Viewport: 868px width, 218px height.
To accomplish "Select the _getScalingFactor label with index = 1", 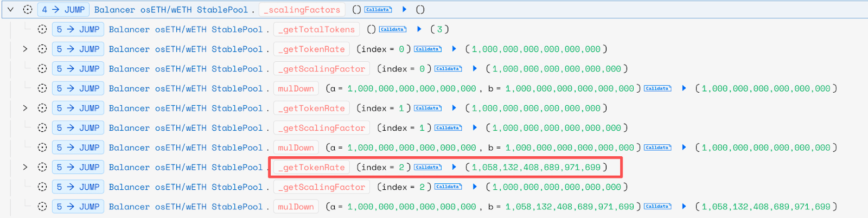I will click(322, 128).
